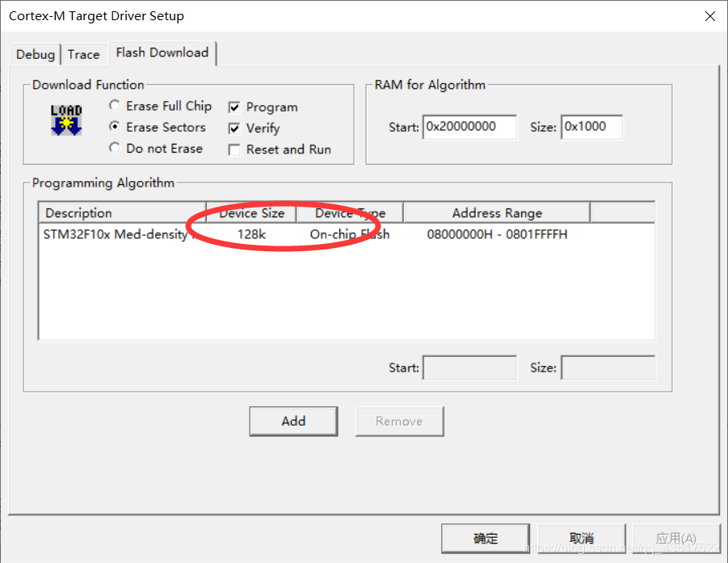
Task: Edit RAM for Algorithm Size field
Action: coord(591,127)
